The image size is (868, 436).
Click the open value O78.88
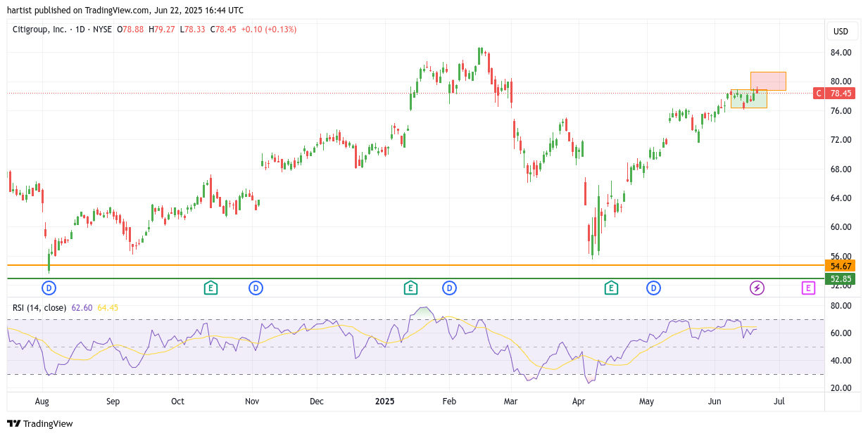(130, 30)
